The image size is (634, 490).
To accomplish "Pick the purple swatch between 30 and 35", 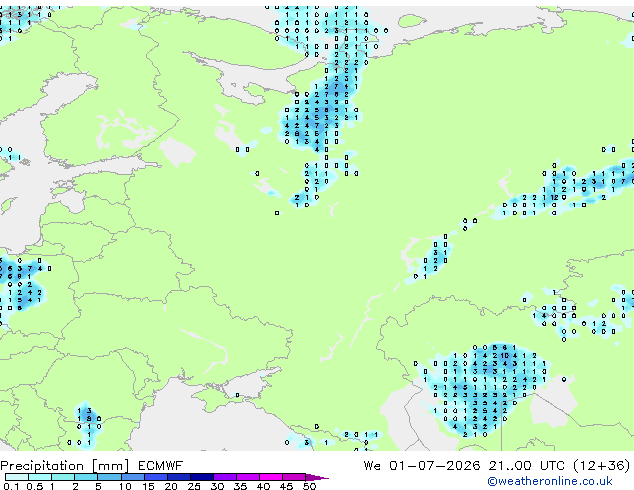I will [x=224, y=477].
